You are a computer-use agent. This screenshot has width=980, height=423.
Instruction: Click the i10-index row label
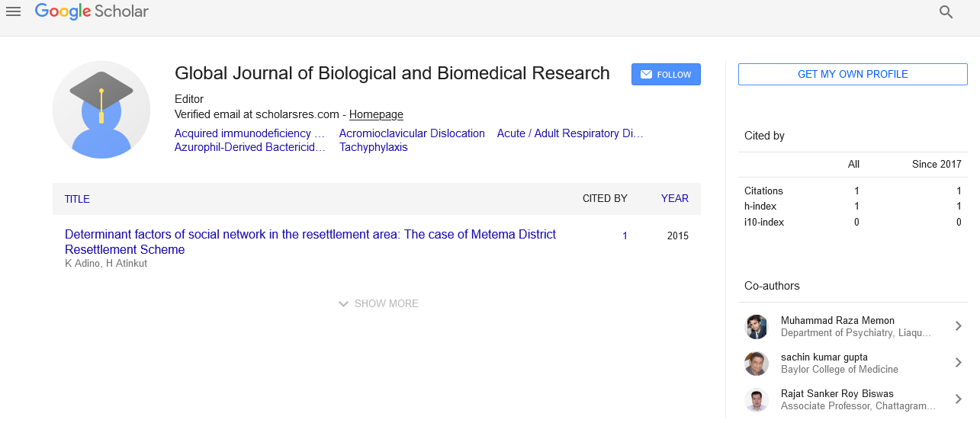(764, 223)
